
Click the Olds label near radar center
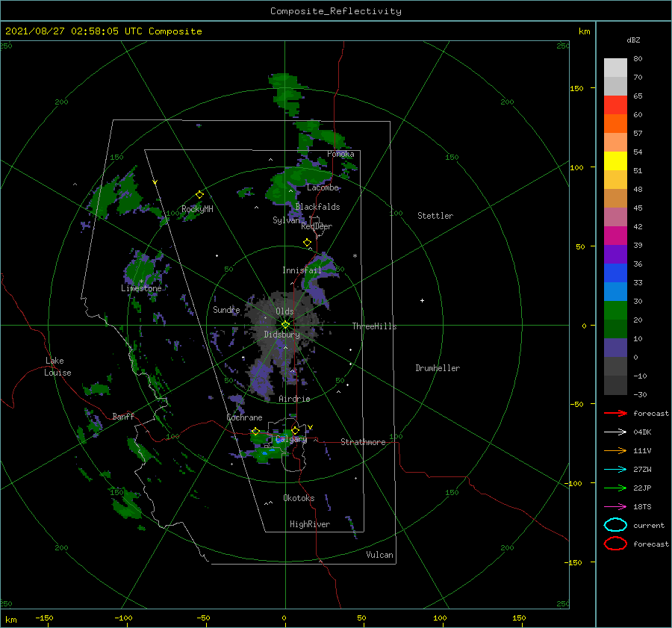click(284, 311)
